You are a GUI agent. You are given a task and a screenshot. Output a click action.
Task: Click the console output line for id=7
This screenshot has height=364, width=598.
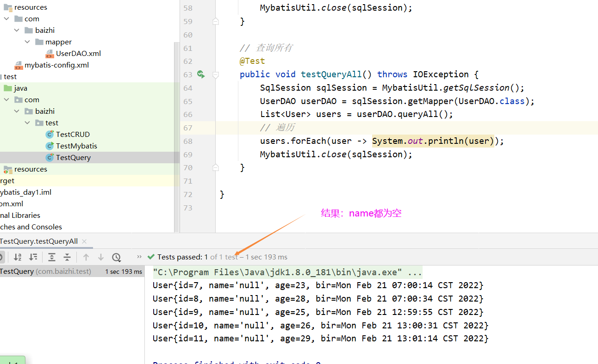[x=318, y=285]
